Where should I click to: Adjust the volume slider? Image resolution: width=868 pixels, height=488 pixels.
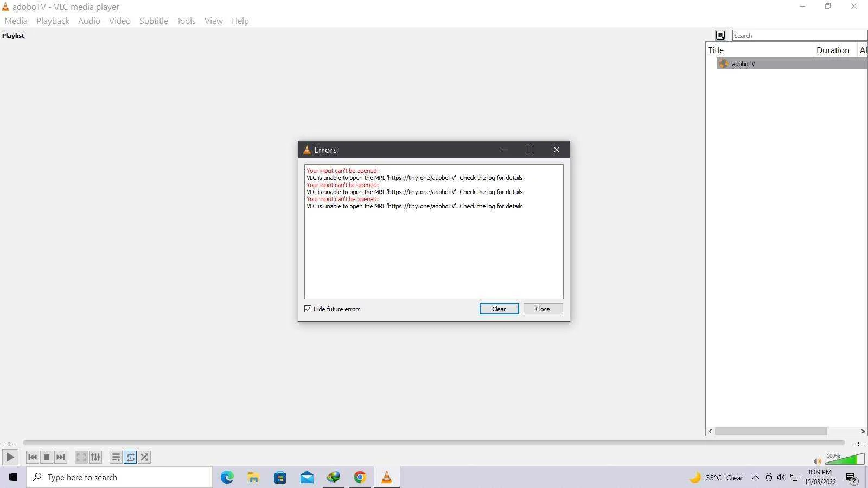pyautogui.click(x=845, y=460)
